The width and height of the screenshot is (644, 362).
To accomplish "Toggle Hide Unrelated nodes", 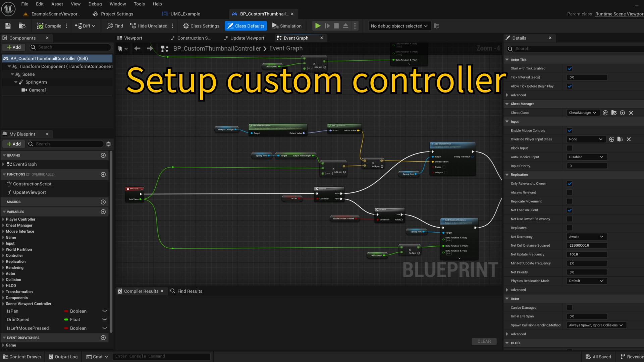I will pyautogui.click(x=149, y=26).
